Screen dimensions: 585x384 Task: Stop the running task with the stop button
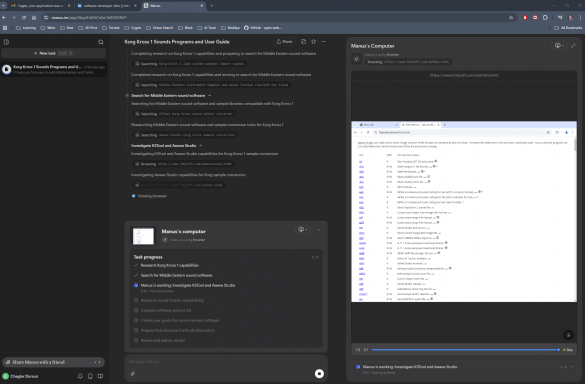[319, 374]
